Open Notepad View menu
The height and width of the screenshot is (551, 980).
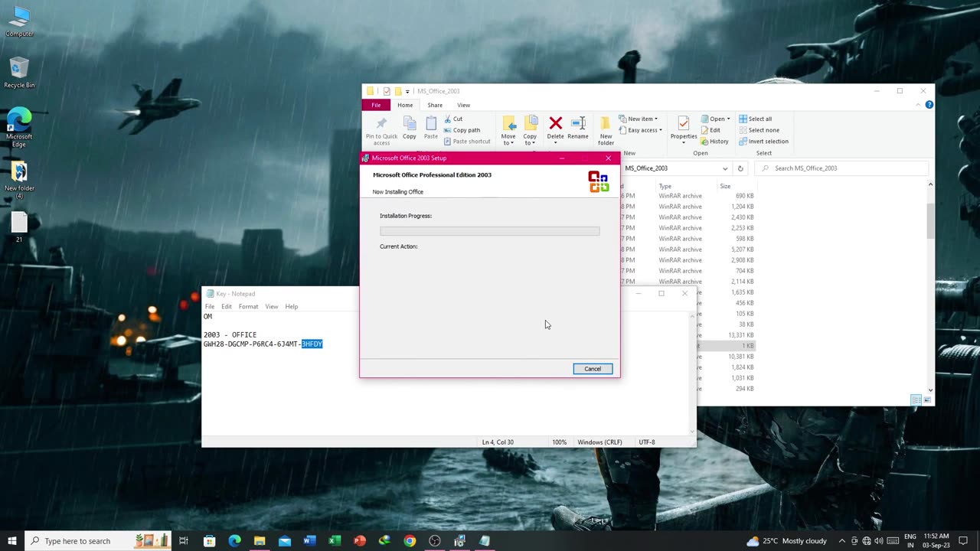[272, 307]
